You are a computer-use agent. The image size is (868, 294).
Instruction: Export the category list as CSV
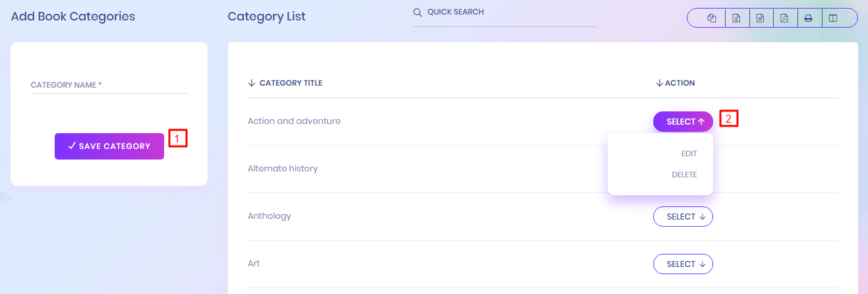(x=760, y=18)
